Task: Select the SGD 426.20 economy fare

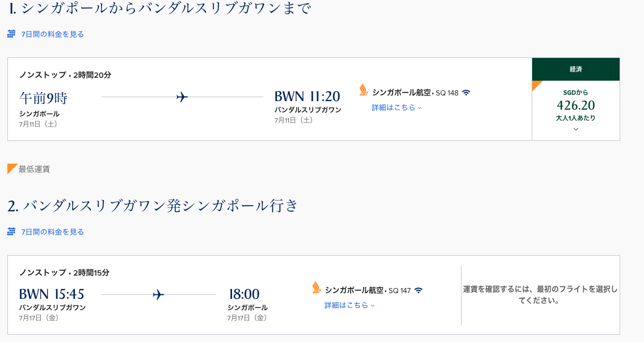Action: pyautogui.click(x=575, y=106)
